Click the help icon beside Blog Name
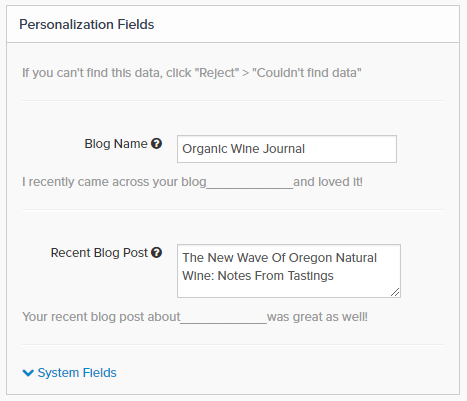The image size is (467, 401). 156,144
